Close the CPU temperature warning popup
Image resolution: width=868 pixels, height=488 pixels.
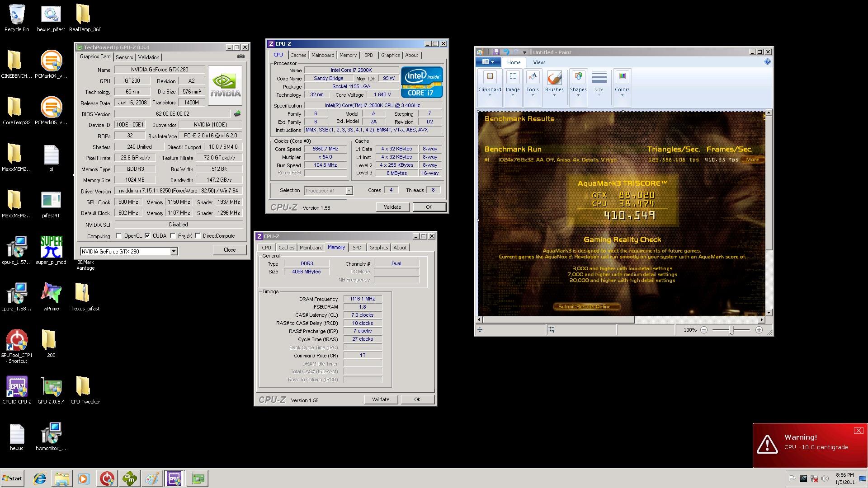[858, 431]
